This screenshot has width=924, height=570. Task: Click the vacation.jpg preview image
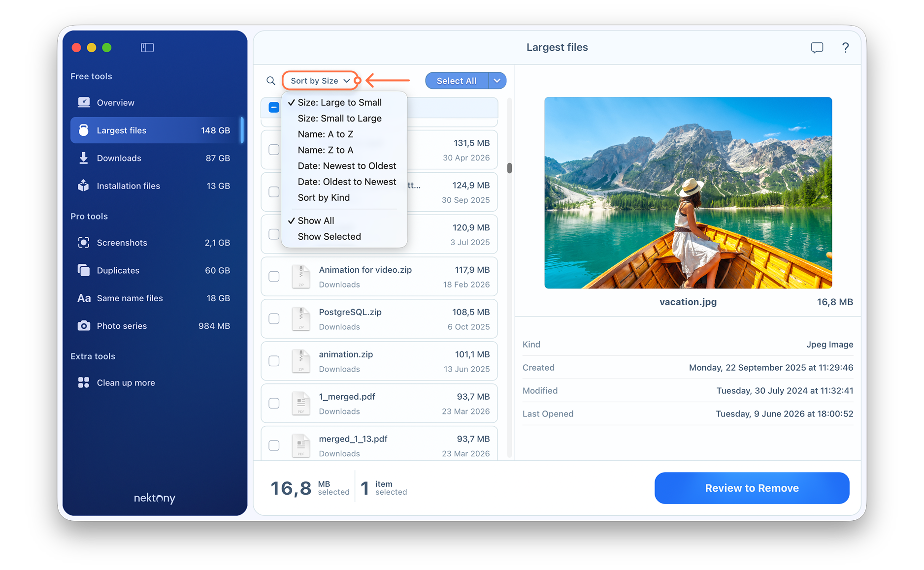click(688, 192)
